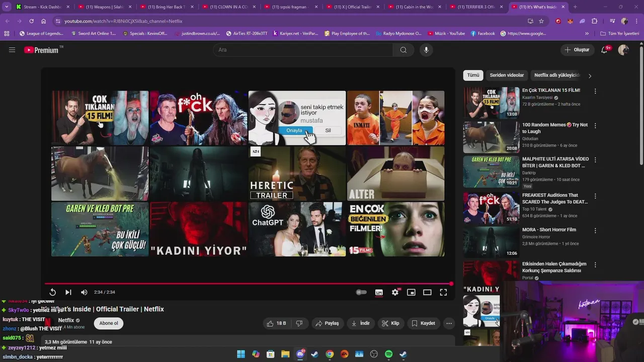Go to YouTube Premium home logo
This screenshot has height=362, width=644.
coord(41,50)
